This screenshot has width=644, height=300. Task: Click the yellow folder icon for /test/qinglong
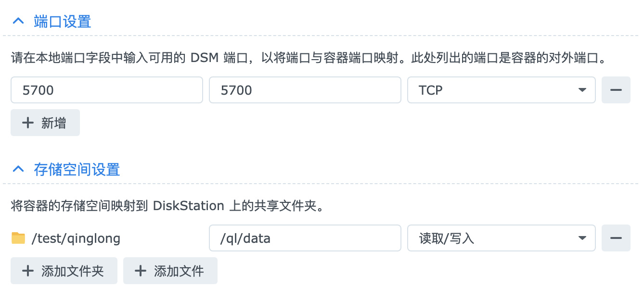18,238
